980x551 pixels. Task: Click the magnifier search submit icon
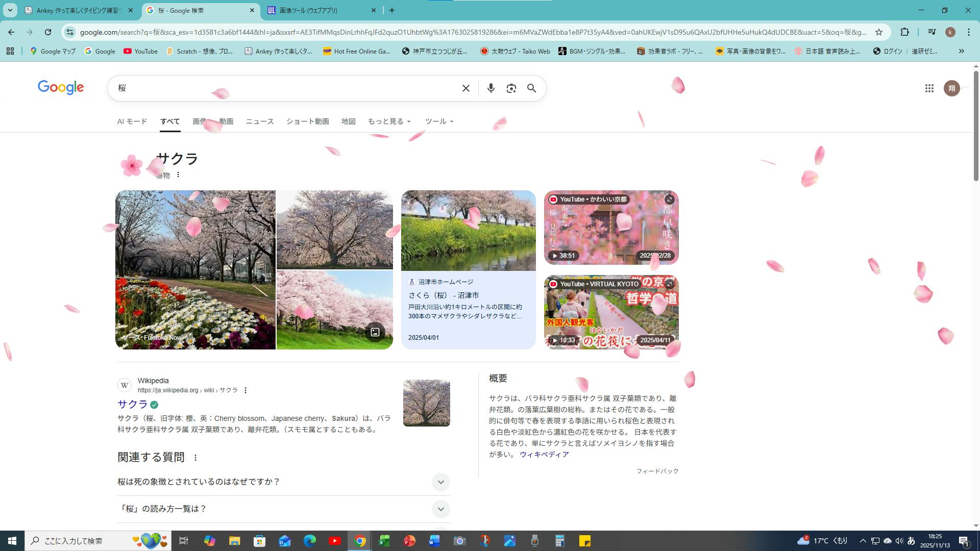click(531, 88)
